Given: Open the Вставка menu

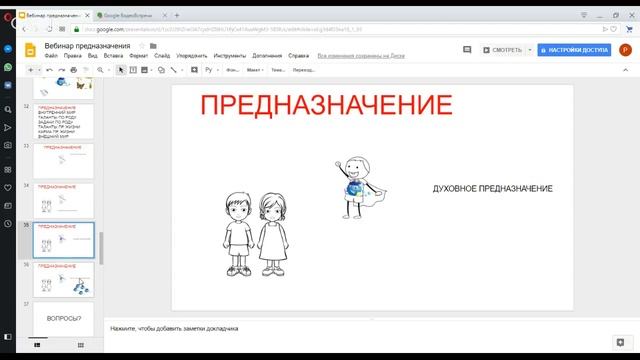Looking at the screenshot, I should tap(113, 56).
